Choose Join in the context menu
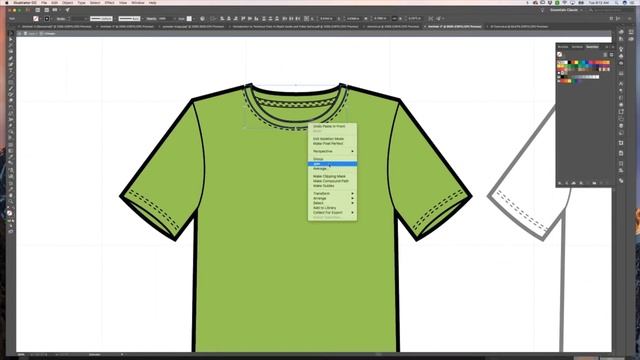This screenshot has width=640, height=360. (x=332, y=164)
